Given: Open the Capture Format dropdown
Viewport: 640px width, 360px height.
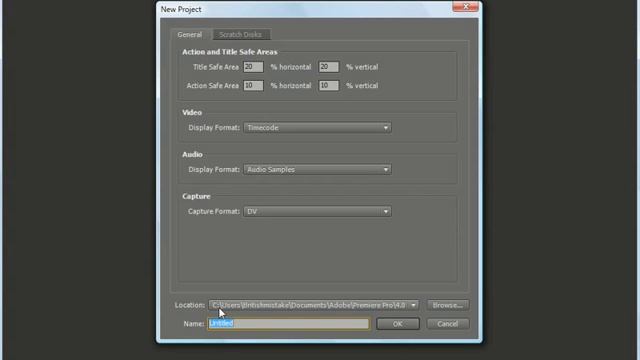Looking at the screenshot, I should click(318, 211).
